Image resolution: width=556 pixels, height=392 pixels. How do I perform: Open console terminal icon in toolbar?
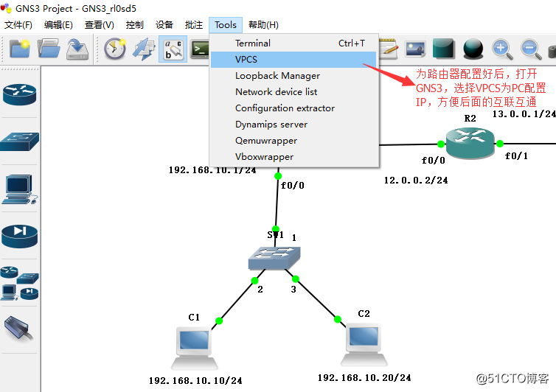coord(200,49)
